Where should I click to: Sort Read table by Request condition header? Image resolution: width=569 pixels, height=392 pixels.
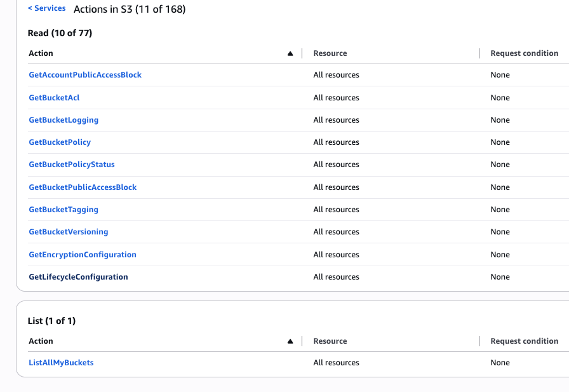click(x=524, y=53)
